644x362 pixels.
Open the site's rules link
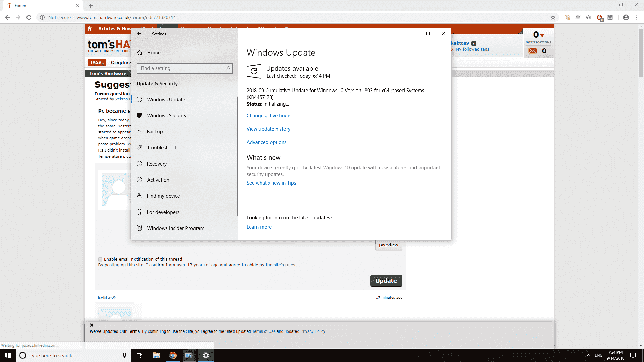[x=290, y=265]
